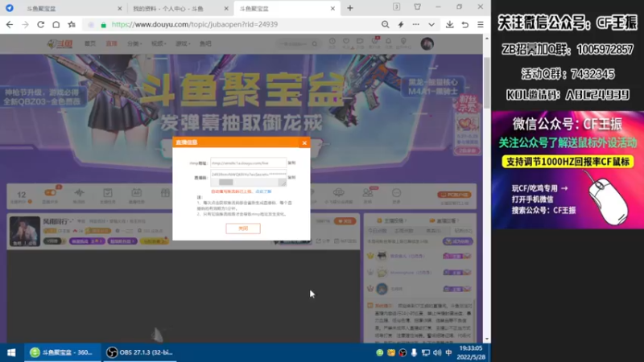Click the undo closed tab icon
This screenshot has width=644, height=362.
(465, 25)
